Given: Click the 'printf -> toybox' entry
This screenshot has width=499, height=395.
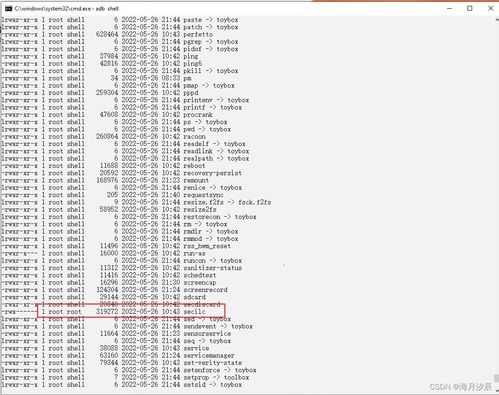Looking at the screenshot, I should tap(213, 107).
